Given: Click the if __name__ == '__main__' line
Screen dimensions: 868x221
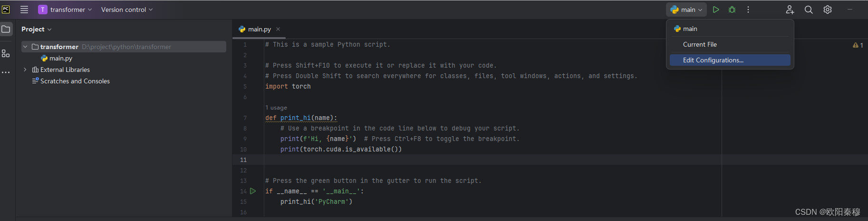Looking at the screenshot, I should coord(315,191).
